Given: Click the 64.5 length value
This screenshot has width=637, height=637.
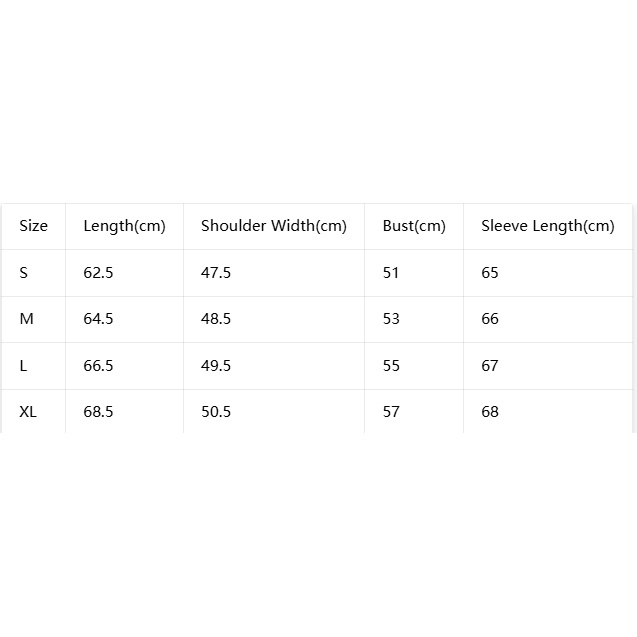Looking at the screenshot, I should (x=98, y=319).
